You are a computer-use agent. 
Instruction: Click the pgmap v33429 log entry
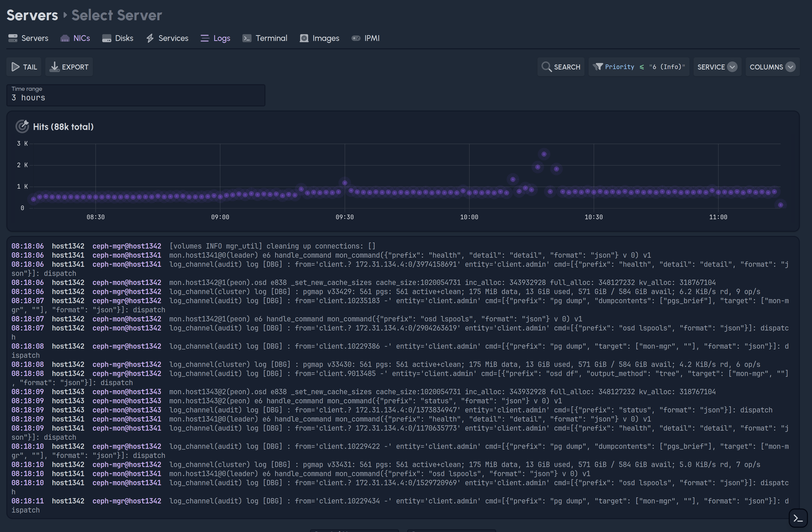tap(400, 292)
